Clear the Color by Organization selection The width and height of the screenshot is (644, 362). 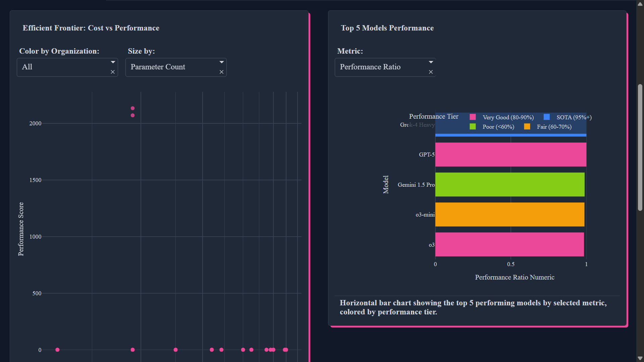pos(113,72)
